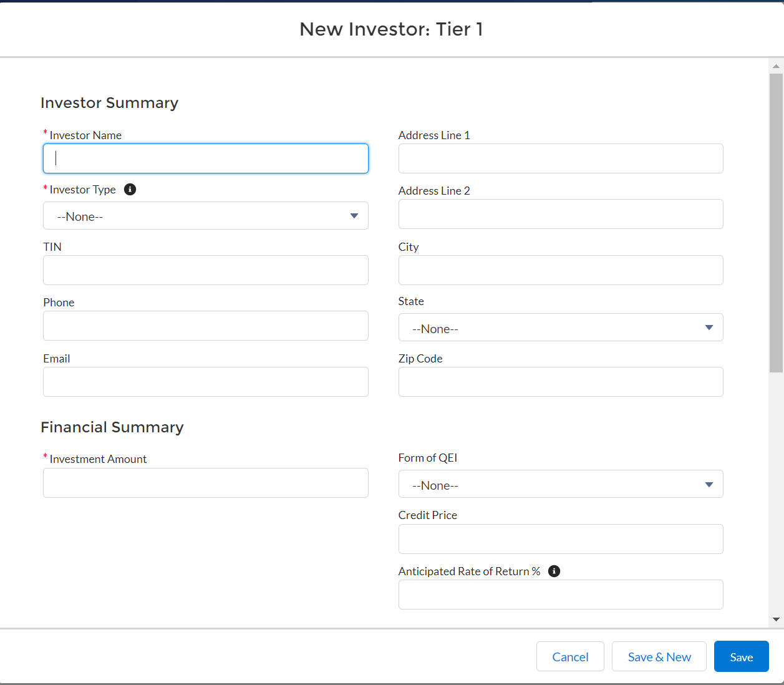Click the Investment Amount field

205,483
